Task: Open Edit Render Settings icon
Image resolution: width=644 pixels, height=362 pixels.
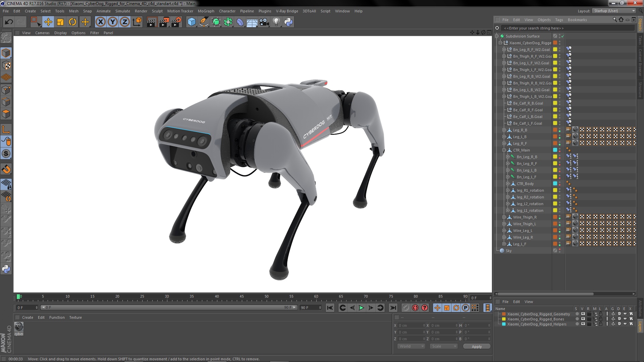Action: click(x=176, y=22)
